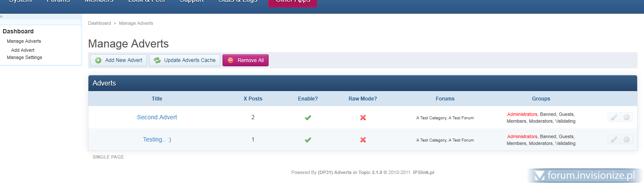Click the Update Adverts Cache refresh arrows icon
Viewport: 644px width, 183px height.
(157, 60)
